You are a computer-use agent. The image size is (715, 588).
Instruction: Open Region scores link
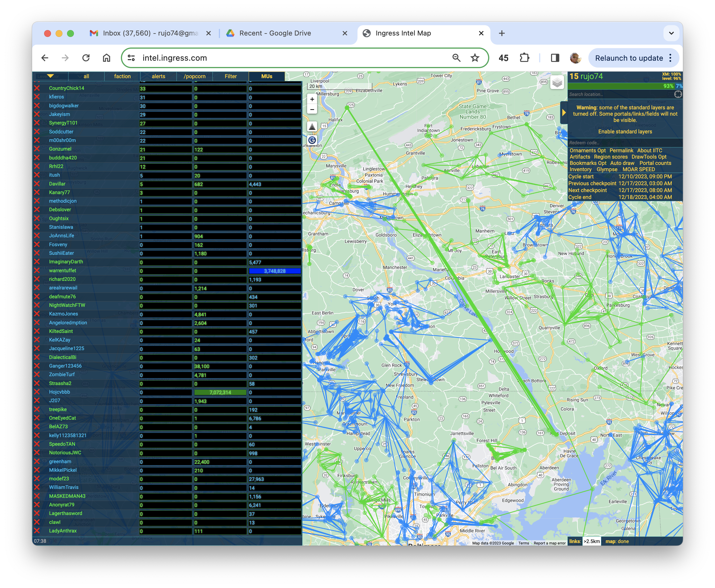611,157
